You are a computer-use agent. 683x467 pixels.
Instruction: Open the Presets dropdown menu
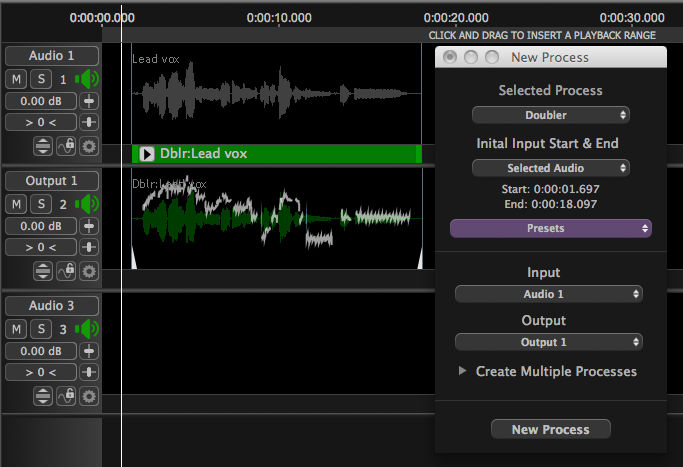point(550,228)
